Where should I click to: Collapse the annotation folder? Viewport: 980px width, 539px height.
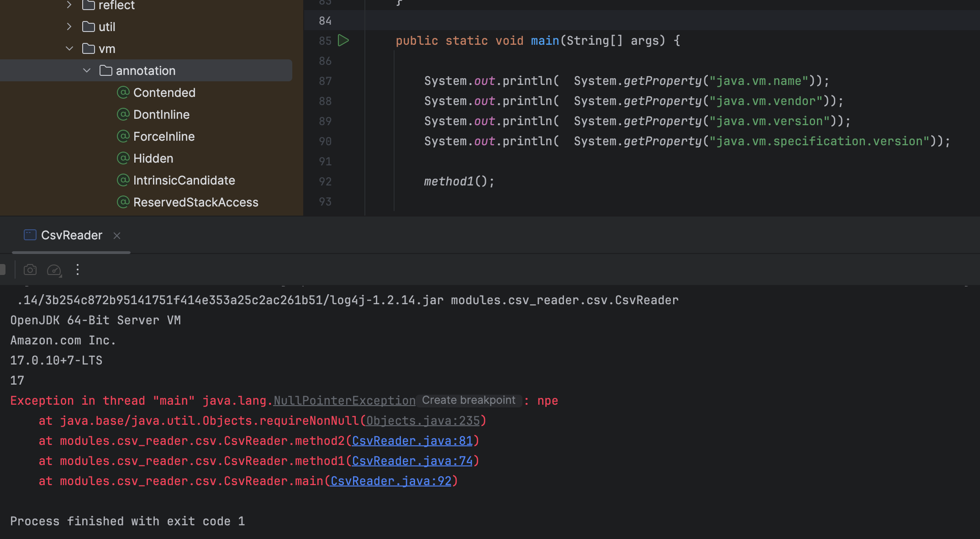[x=87, y=71]
